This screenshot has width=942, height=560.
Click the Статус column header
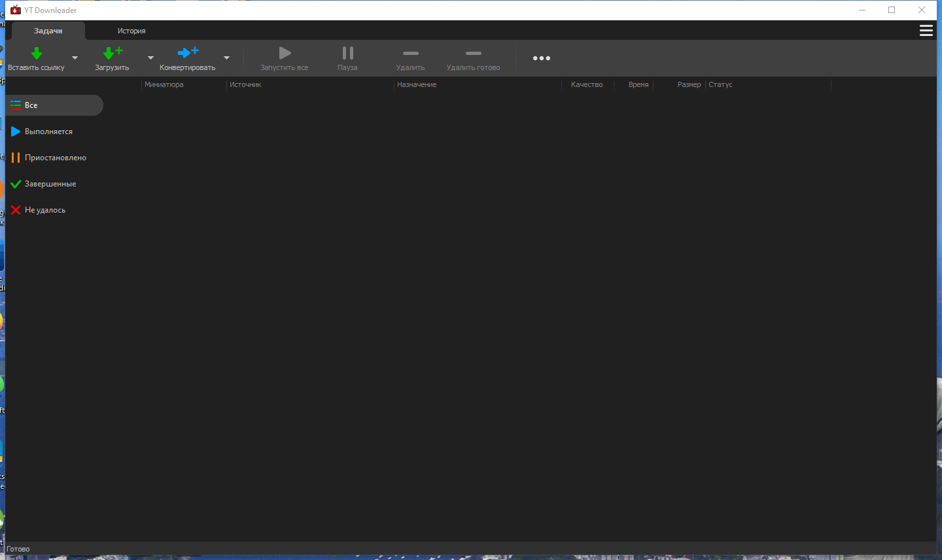[768, 84]
